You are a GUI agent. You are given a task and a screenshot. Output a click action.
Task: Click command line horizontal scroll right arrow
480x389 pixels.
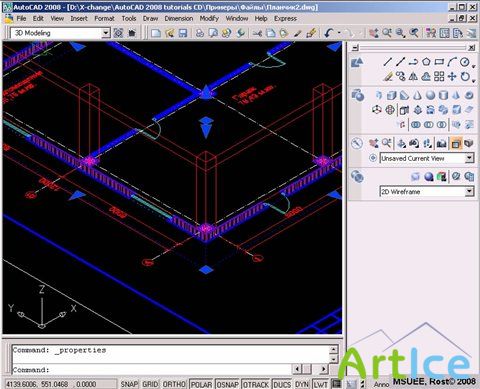click(323, 369)
